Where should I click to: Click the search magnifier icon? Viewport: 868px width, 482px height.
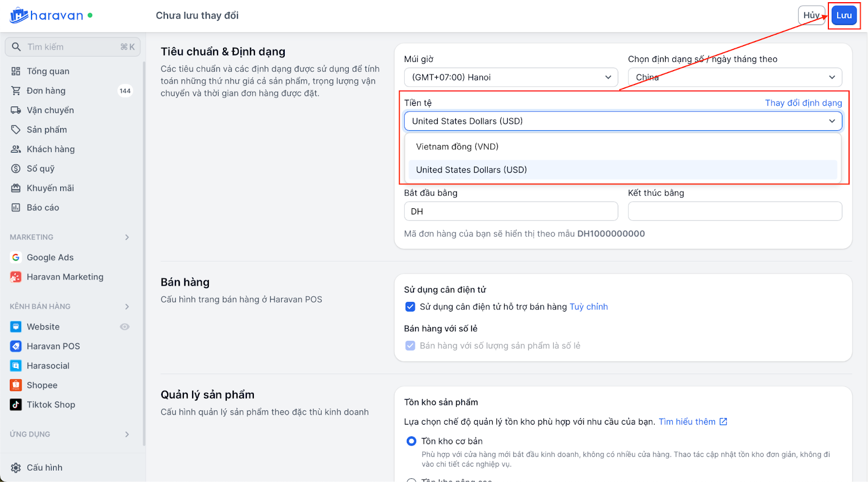tap(16, 47)
